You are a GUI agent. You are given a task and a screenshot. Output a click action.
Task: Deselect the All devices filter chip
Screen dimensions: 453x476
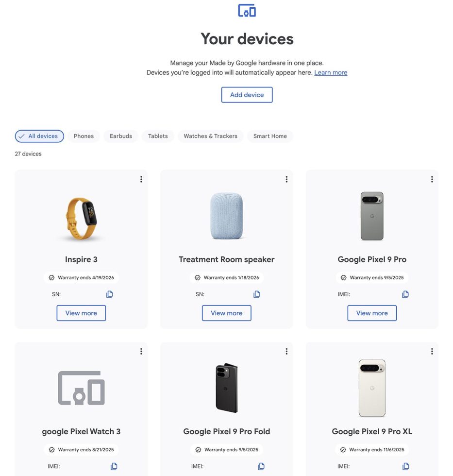[39, 136]
